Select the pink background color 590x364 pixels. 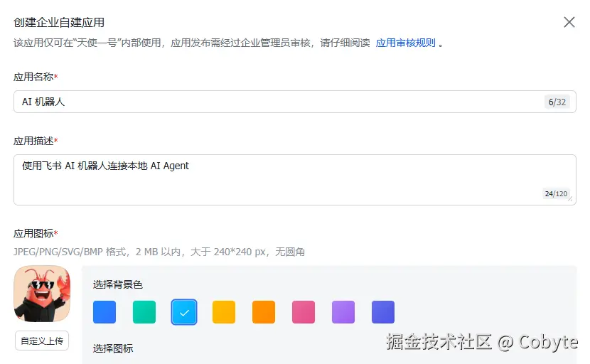pos(304,312)
